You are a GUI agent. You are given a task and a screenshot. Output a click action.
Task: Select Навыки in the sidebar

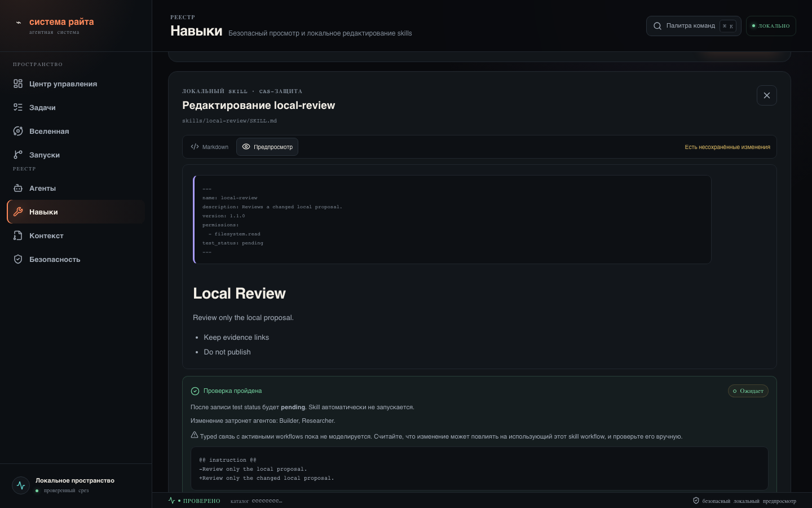tap(76, 212)
